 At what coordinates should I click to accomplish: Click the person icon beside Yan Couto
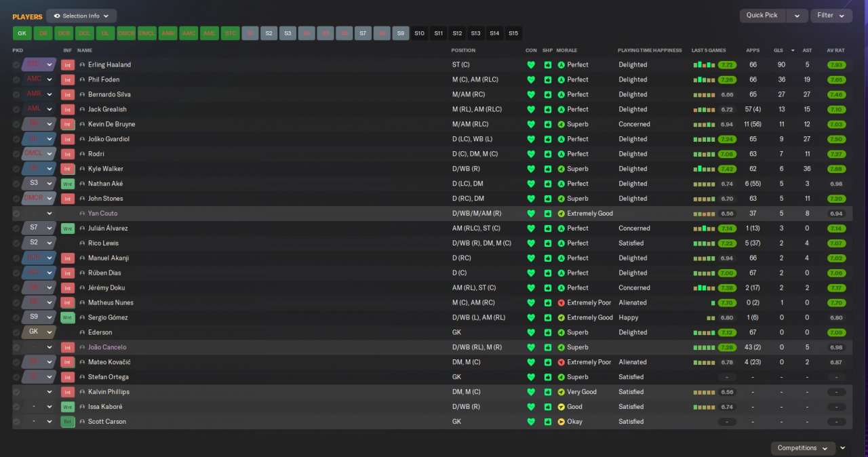pyautogui.click(x=82, y=214)
